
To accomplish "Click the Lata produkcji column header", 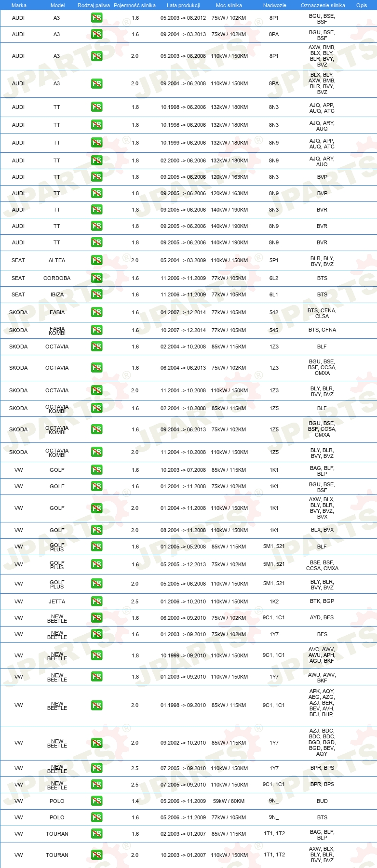I will pyautogui.click(x=183, y=5).
